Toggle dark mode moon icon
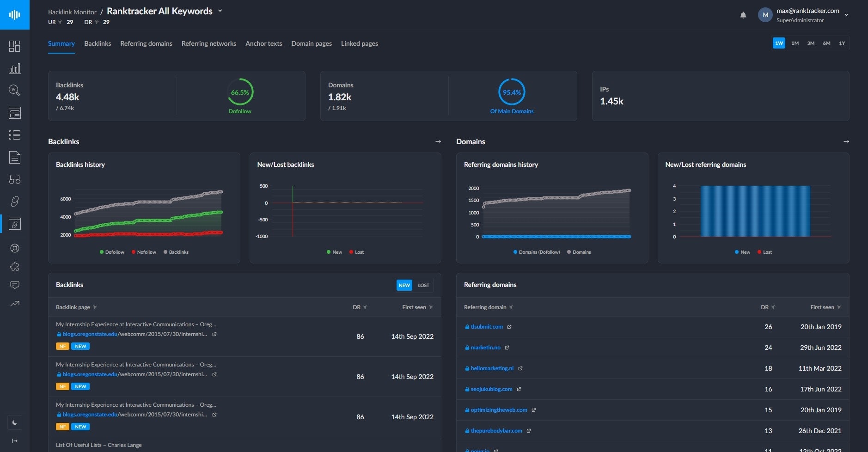This screenshot has width=868, height=452. tap(15, 422)
